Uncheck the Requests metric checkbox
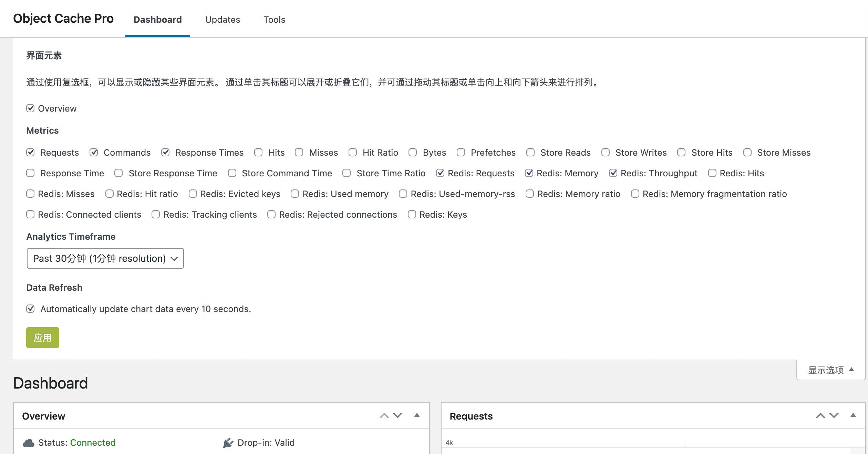The image size is (868, 454). coord(30,153)
